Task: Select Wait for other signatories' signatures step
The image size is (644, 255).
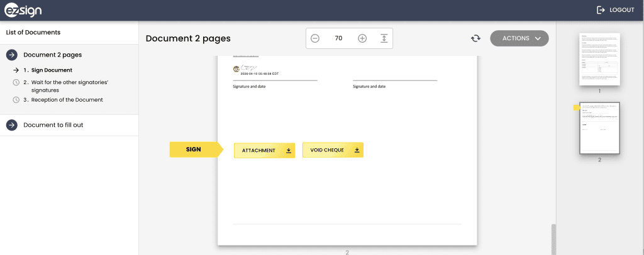Action: pyautogui.click(x=58, y=86)
